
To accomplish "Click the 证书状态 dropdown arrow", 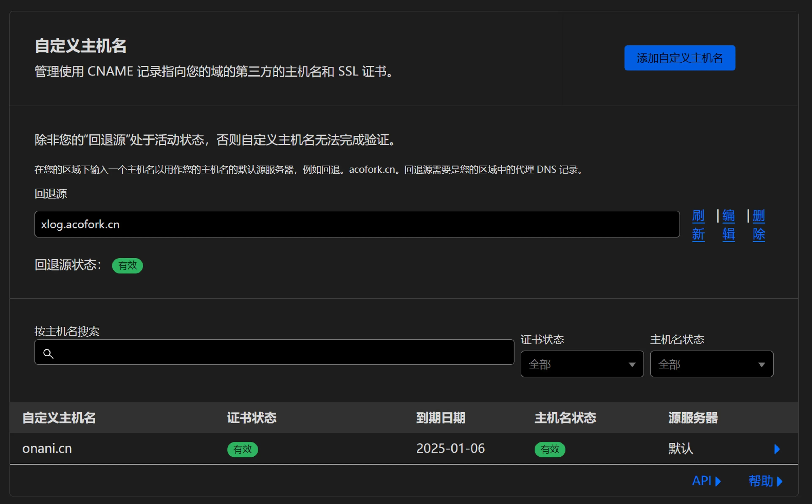I will point(632,365).
